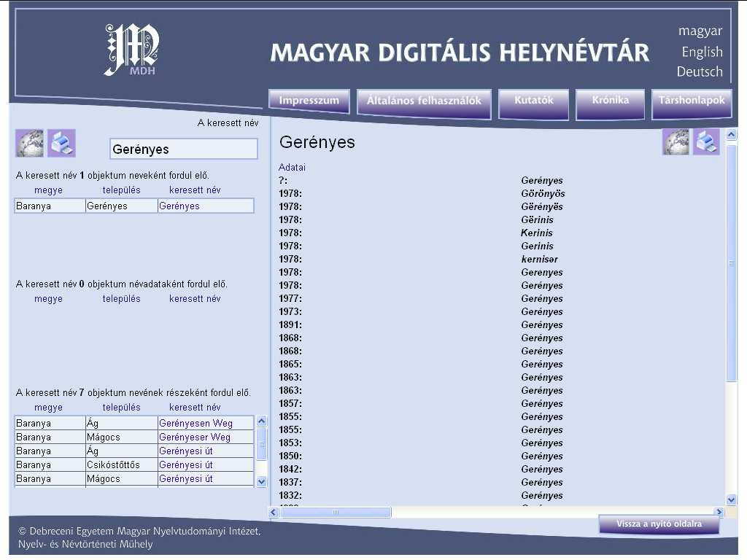Image resolution: width=747 pixels, height=560 pixels.
Task: Click the Kerinis name variant
Action: point(536,233)
